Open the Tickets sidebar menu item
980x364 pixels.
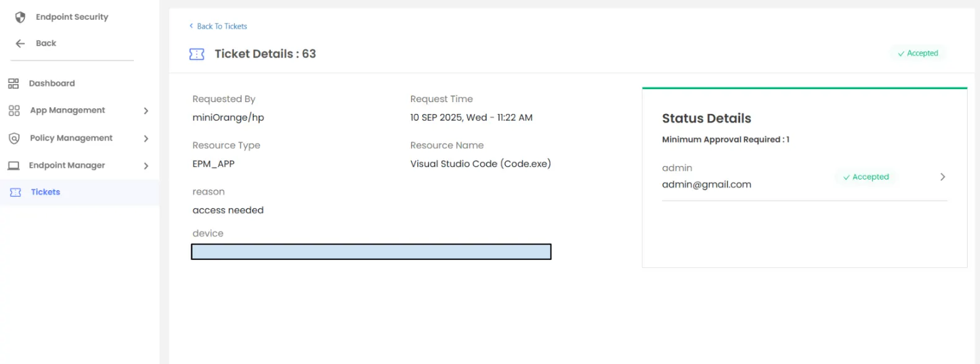pyautogui.click(x=45, y=192)
